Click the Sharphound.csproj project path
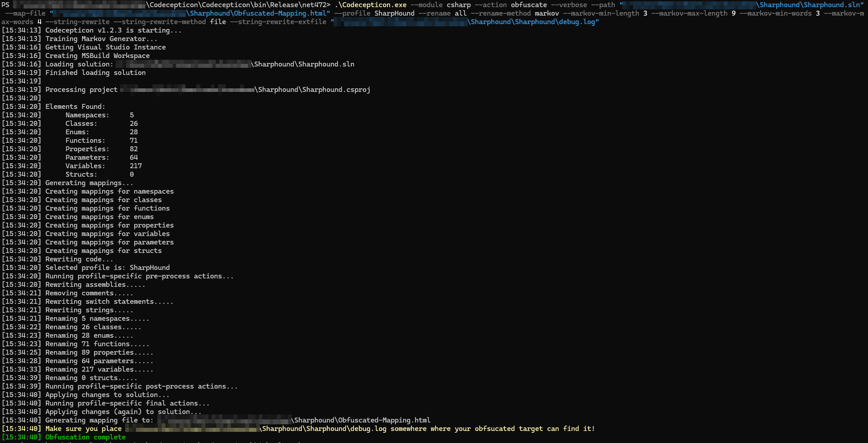 (314, 90)
